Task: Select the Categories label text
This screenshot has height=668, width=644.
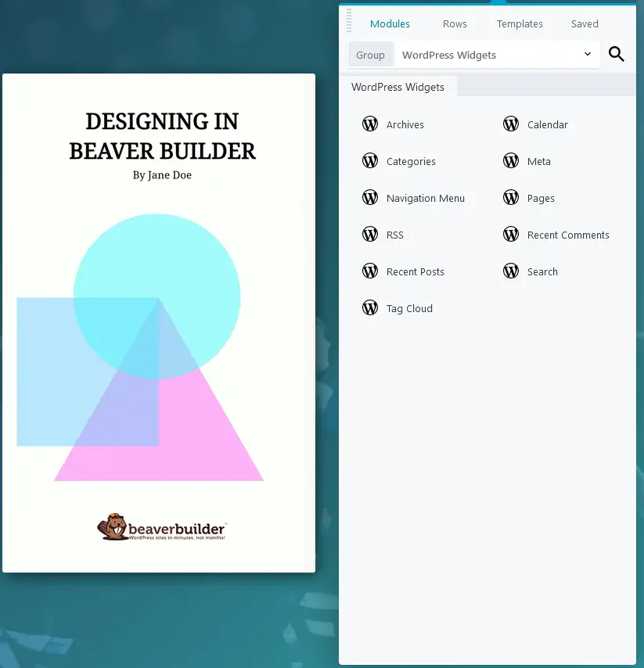Action: coord(411,162)
